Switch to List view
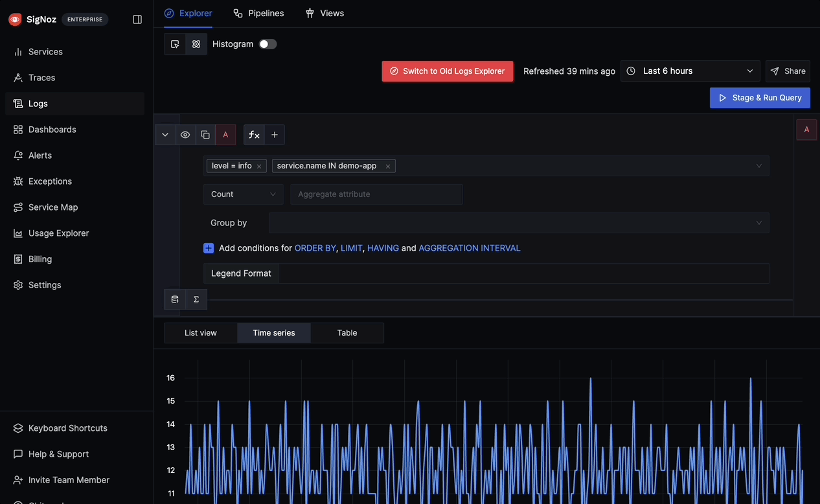Image resolution: width=820 pixels, height=504 pixels. 201,333
